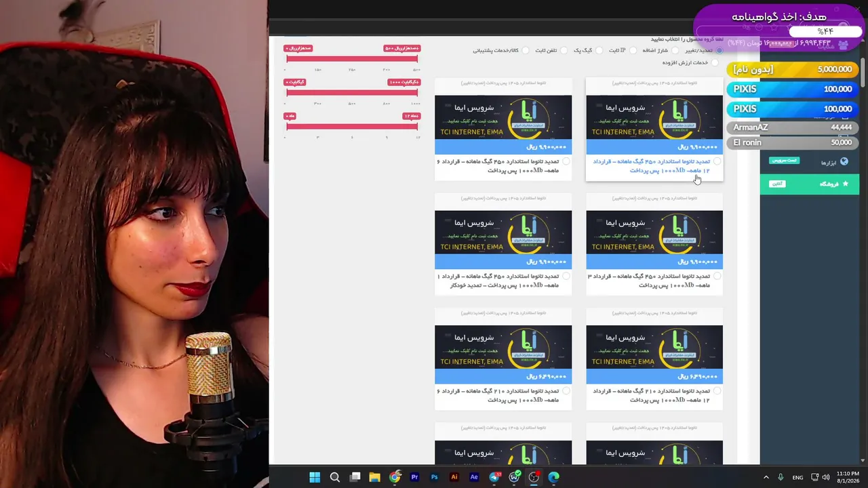Select the IP ثابت radio option
868x488 pixels.
point(633,50)
